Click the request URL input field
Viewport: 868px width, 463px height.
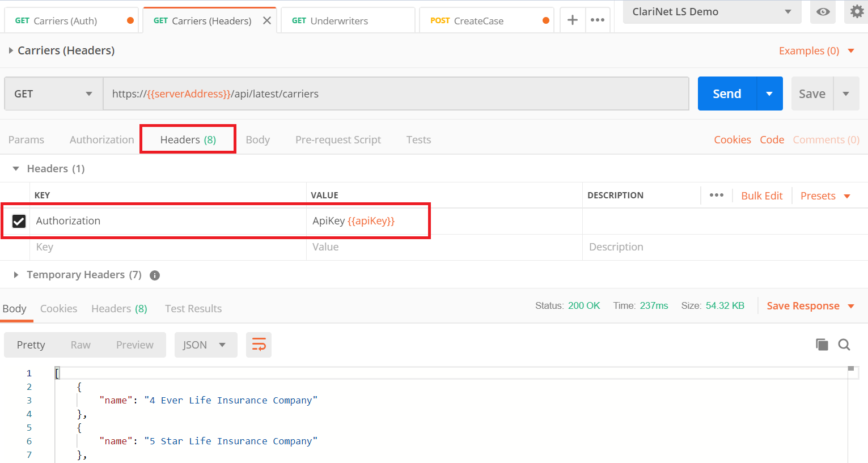[396, 94]
